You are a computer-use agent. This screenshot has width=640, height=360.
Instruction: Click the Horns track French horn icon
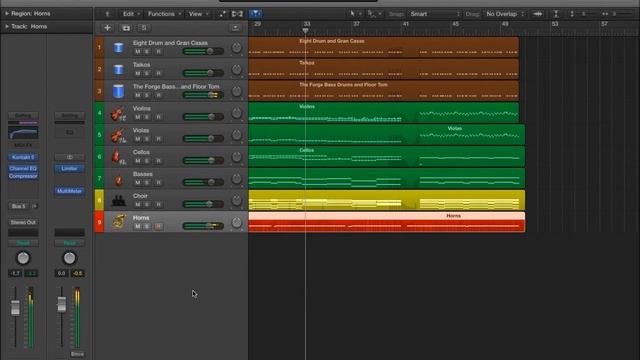tap(119, 222)
